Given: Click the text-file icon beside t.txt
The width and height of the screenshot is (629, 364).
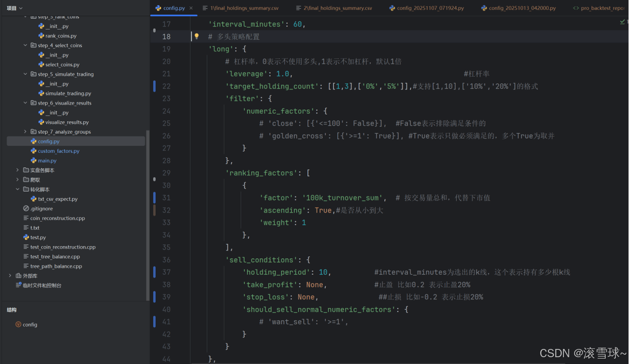Looking at the screenshot, I should (26, 228).
